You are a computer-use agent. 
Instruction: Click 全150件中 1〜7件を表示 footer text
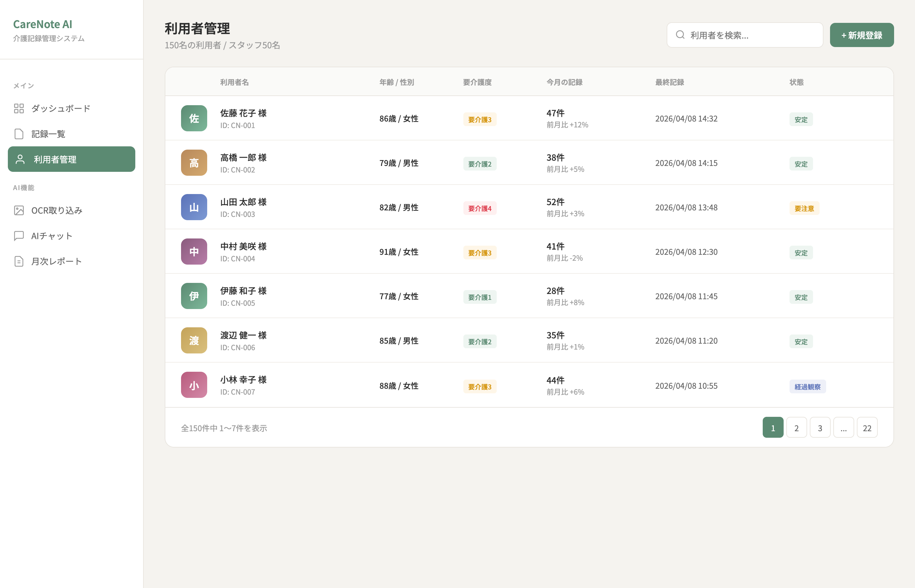coord(224,428)
